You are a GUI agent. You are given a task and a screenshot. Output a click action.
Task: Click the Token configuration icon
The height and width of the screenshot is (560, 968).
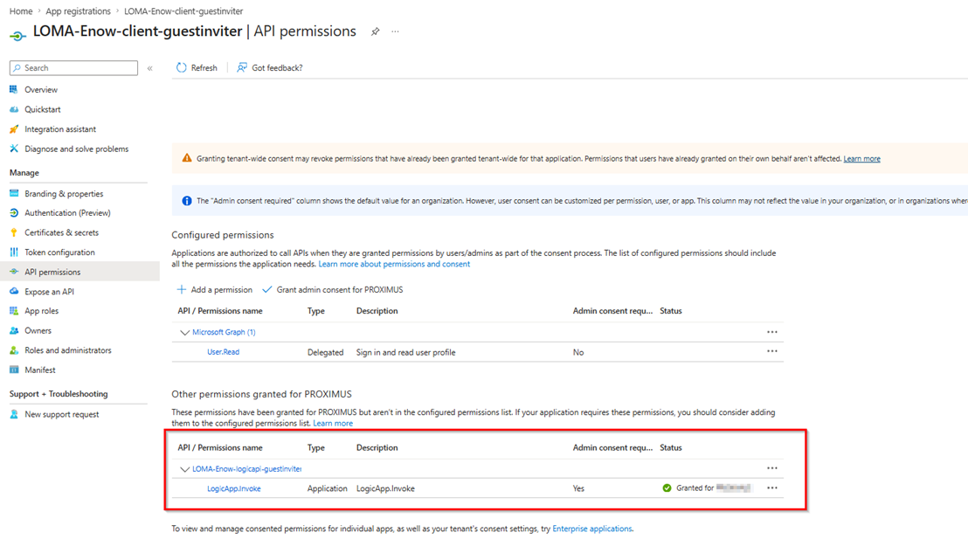[14, 252]
